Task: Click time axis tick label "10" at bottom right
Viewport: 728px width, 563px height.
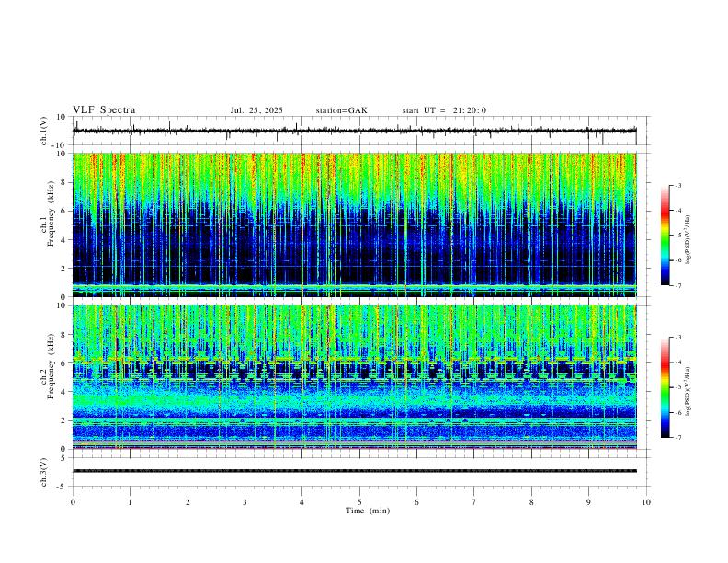Action: pyautogui.click(x=646, y=502)
